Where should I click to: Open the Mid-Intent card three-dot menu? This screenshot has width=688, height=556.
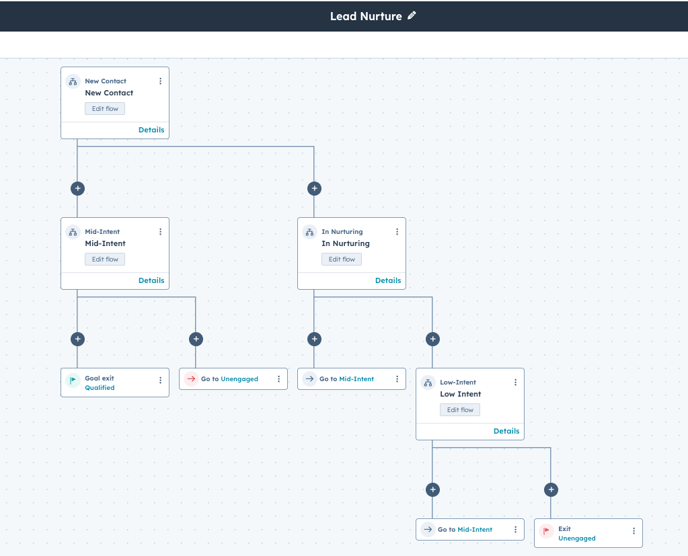coord(160,232)
